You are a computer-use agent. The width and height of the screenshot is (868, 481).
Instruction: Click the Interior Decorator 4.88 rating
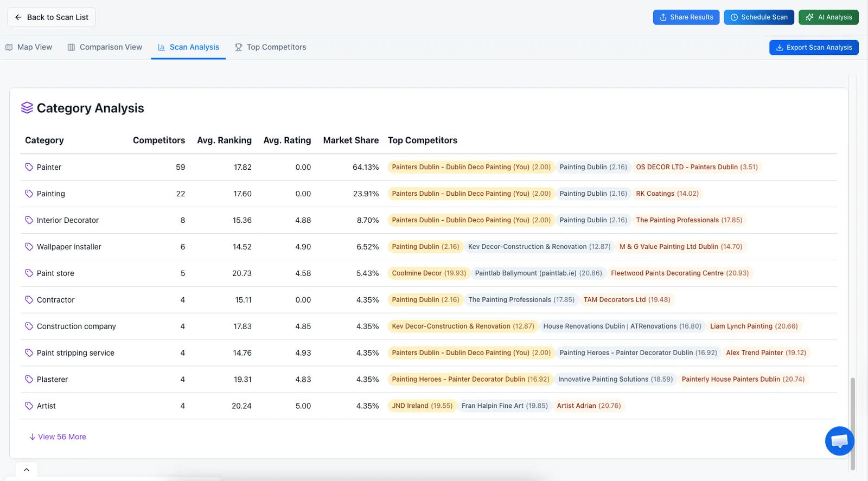click(x=303, y=220)
